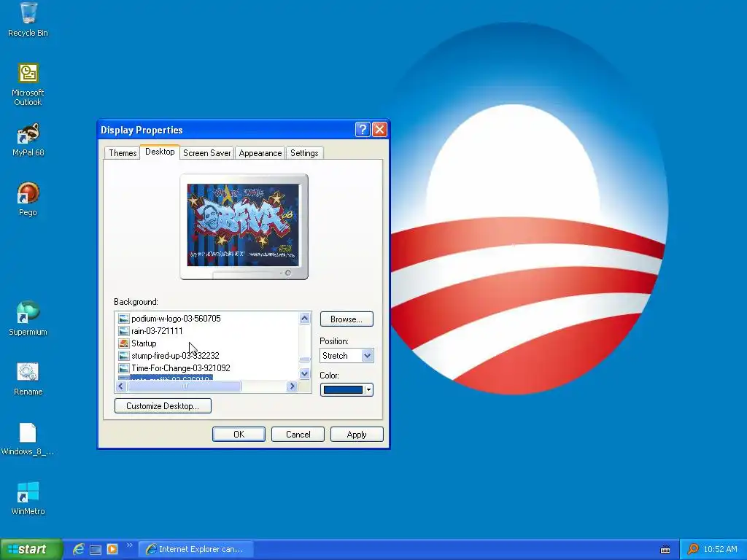The width and height of the screenshot is (747, 560).
Task: Select the WinMetro desktop shortcut
Action: (x=28, y=499)
